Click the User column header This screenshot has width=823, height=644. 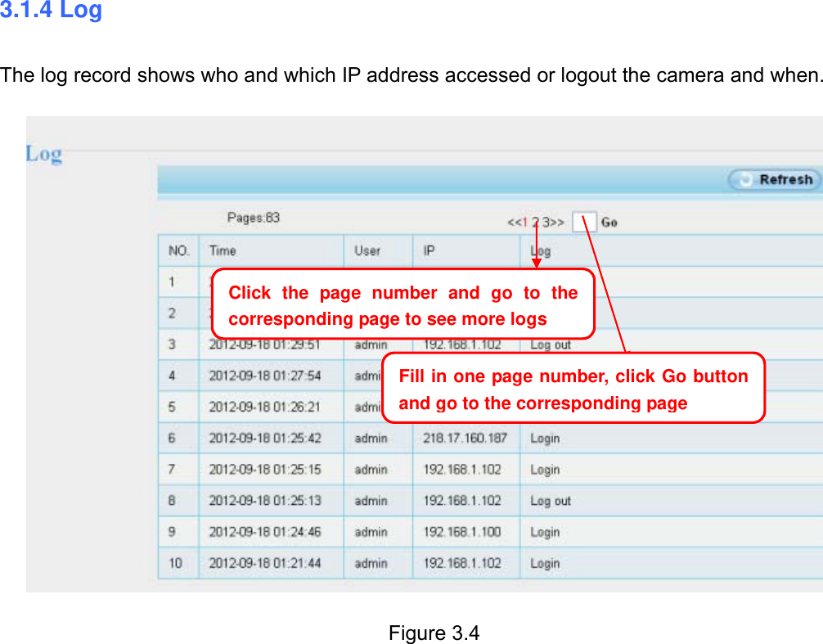point(367,251)
